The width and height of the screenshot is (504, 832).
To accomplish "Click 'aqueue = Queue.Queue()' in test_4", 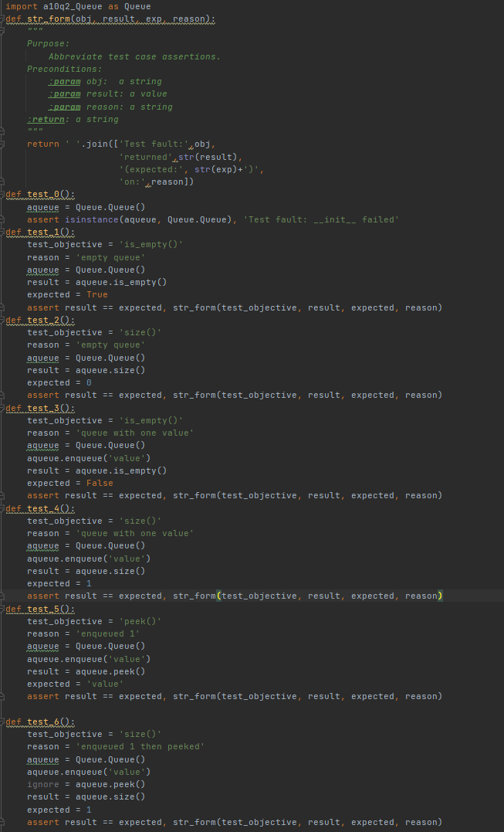I will point(86,546).
